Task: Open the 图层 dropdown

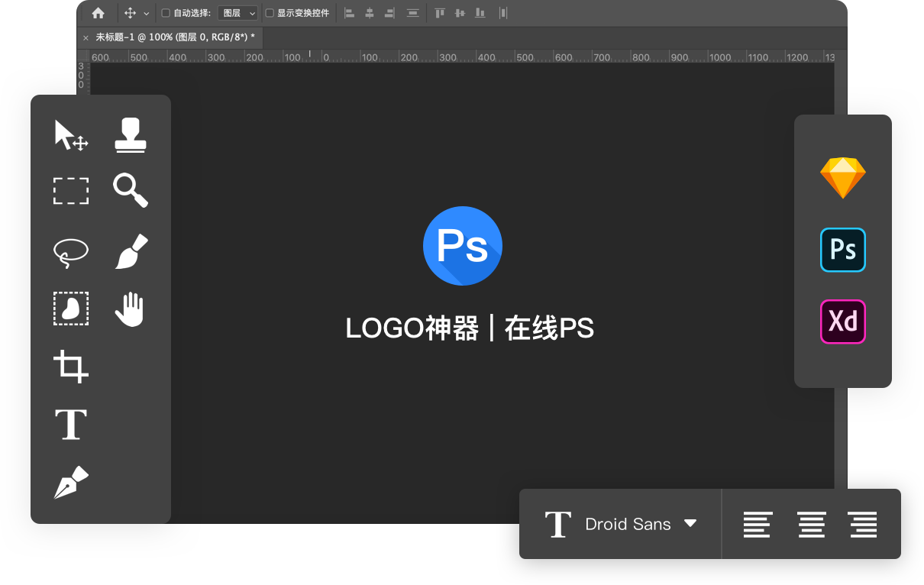Action: (x=237, y=13)
